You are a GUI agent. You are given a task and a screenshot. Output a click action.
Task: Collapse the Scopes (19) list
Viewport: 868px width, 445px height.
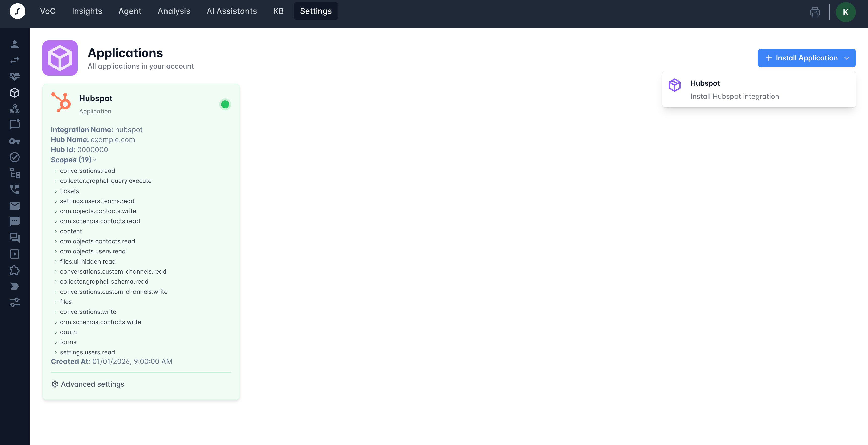(x=74, y=160)
